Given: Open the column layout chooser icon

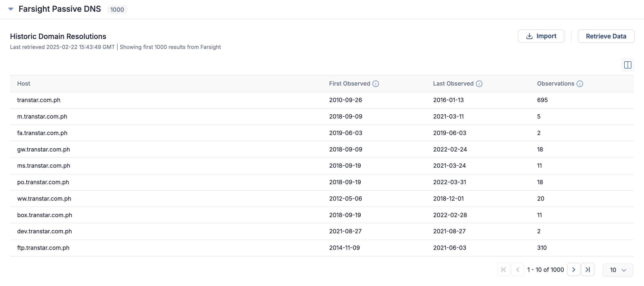Looking at the screenshot, I should [628, 65].
